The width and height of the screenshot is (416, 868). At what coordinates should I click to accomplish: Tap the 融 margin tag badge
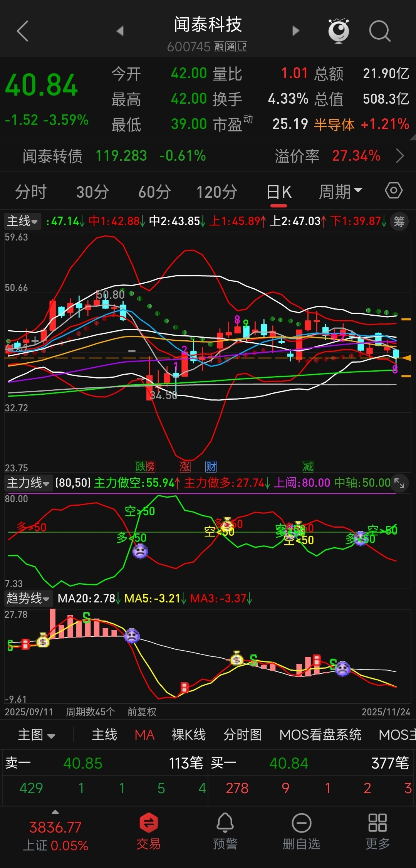[219, 47]
